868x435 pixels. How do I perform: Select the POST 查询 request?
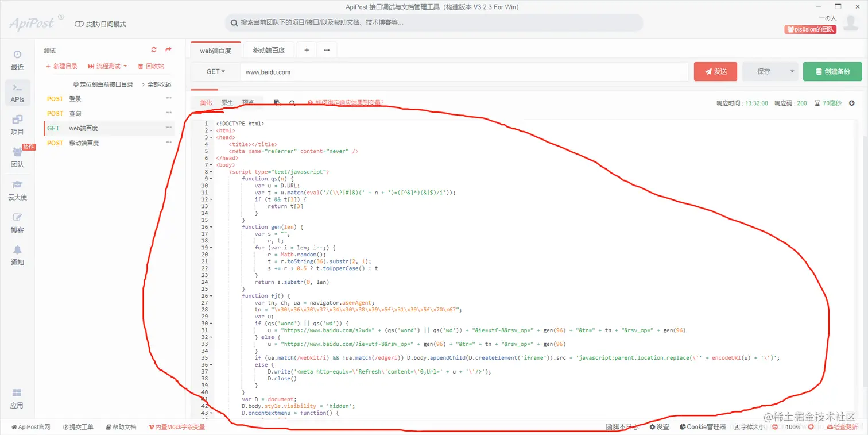coord(109,113)
